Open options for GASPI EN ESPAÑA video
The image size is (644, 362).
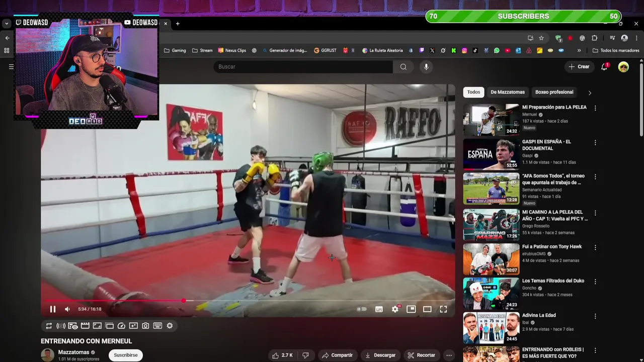[x=595, y=143]
